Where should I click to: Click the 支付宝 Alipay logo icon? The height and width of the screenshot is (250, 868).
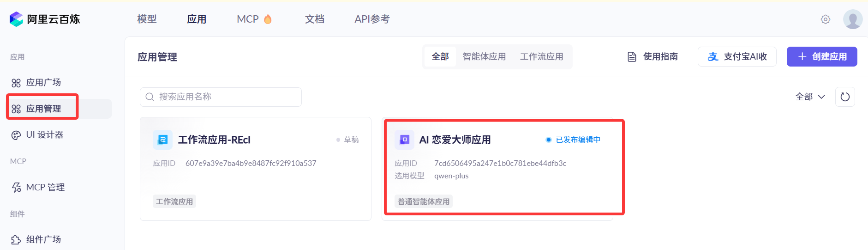[713, 56]
